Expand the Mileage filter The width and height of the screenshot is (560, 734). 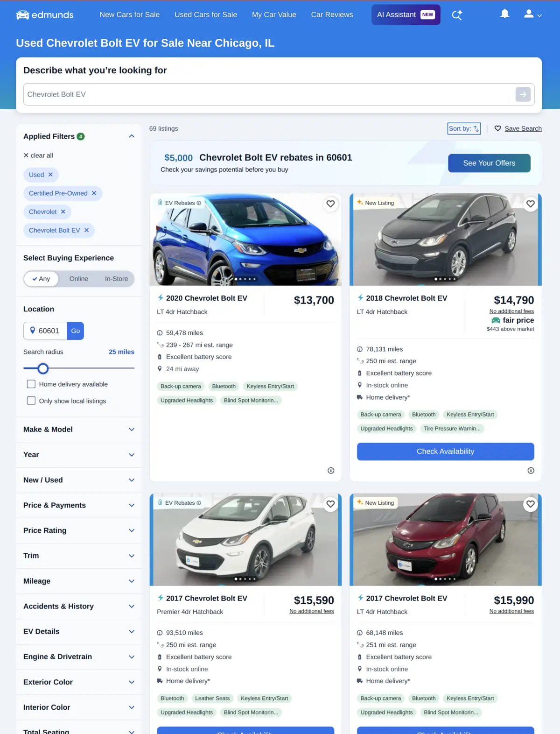79,581
